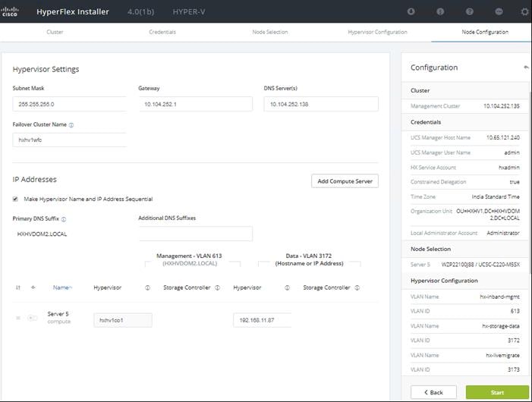Viewport: 532px width, 402px height.
Task: Click the India Standard Time value
Action: coord(496,196)
